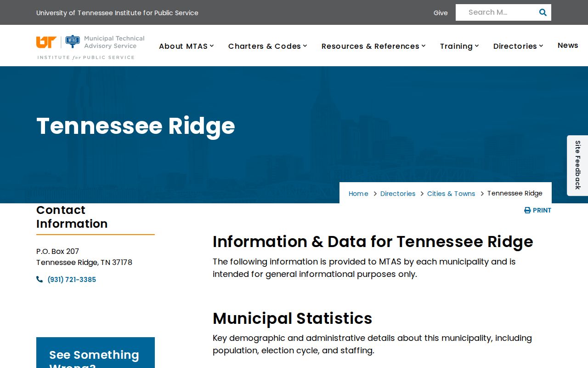588x368 pixels.
Task: Click the Give link in top bar
Action: click(441, 13)
